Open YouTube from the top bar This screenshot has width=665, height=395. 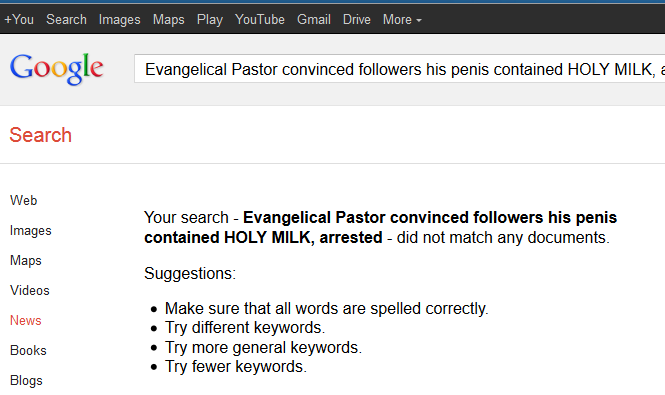click(x=260, y=20)
